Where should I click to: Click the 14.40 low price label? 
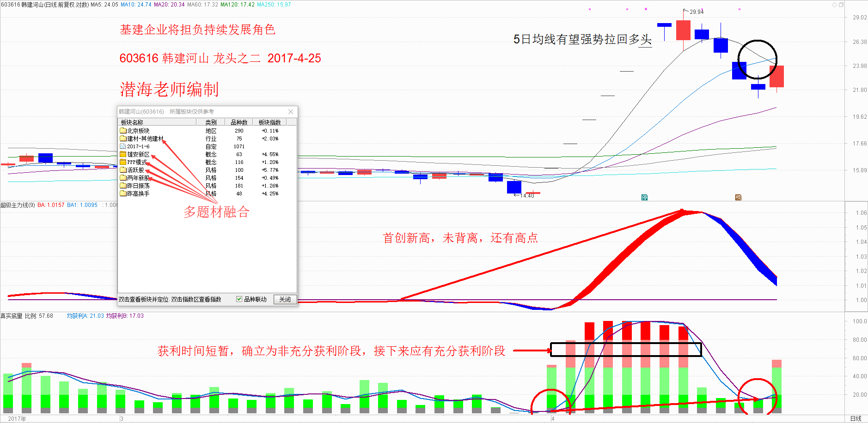pos(527,196)
